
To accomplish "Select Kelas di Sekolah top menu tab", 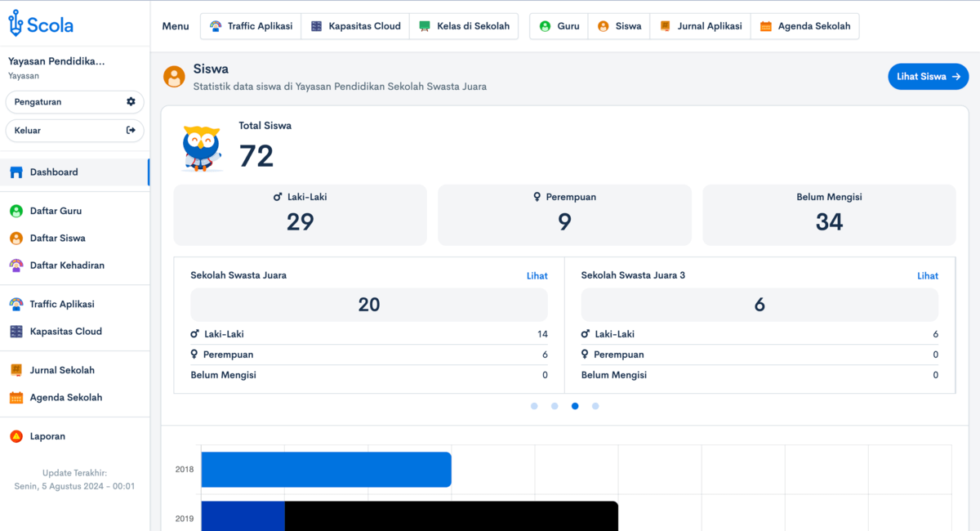I will [464, 26].
